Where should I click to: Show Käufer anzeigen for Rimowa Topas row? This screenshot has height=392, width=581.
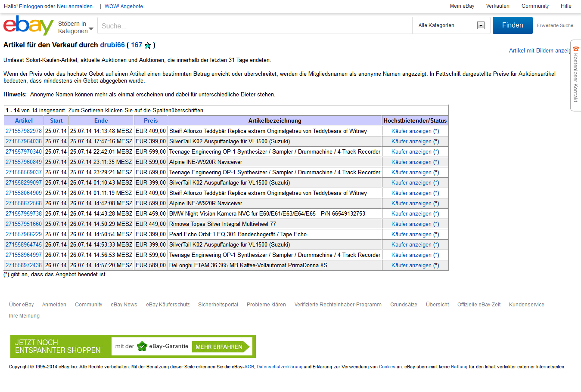[x=411, y=224]
